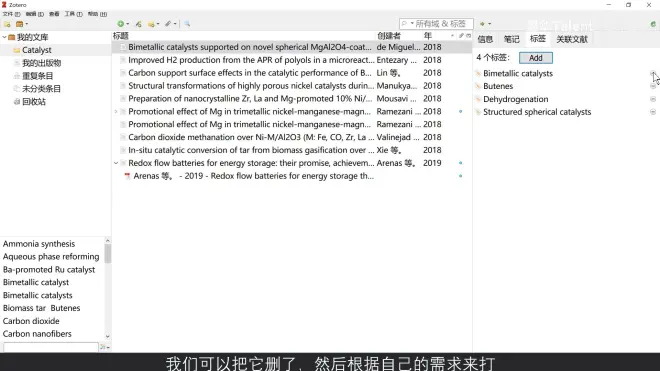This screenshot has height=371, width=660.
Task: Open the 编辑 menu
Action: tap(35, 14)
